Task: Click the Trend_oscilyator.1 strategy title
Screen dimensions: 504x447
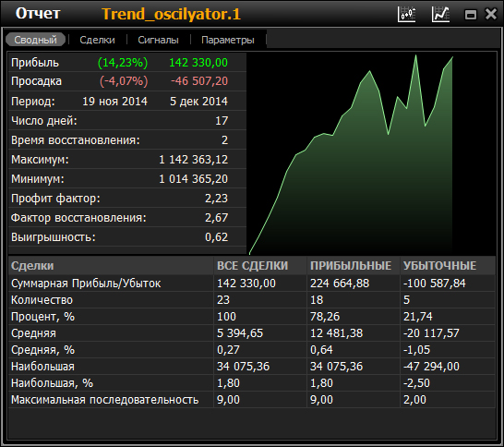Action: click(x=172, y=14)
